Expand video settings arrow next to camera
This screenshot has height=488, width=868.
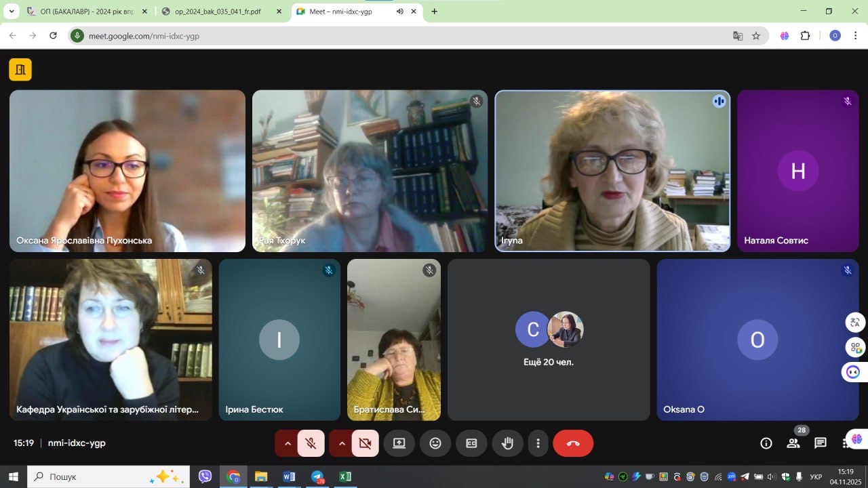click(342, 443)
